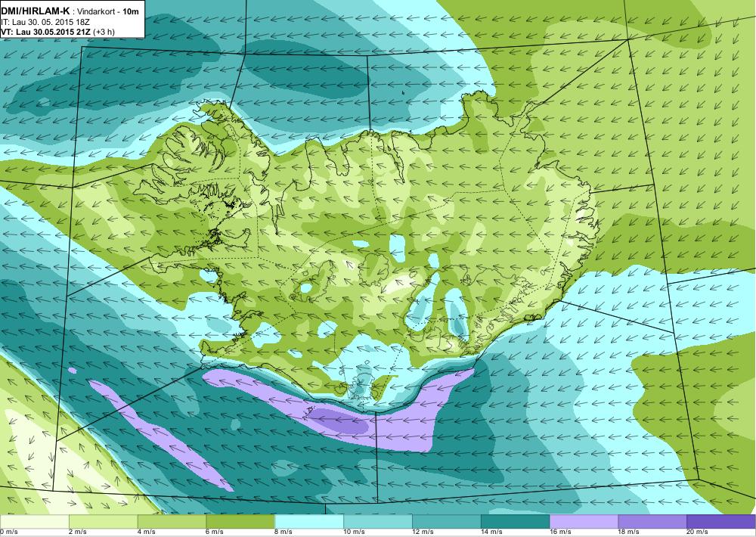Select the darkest purple swatch after 20 m/s

coord(721,521)
